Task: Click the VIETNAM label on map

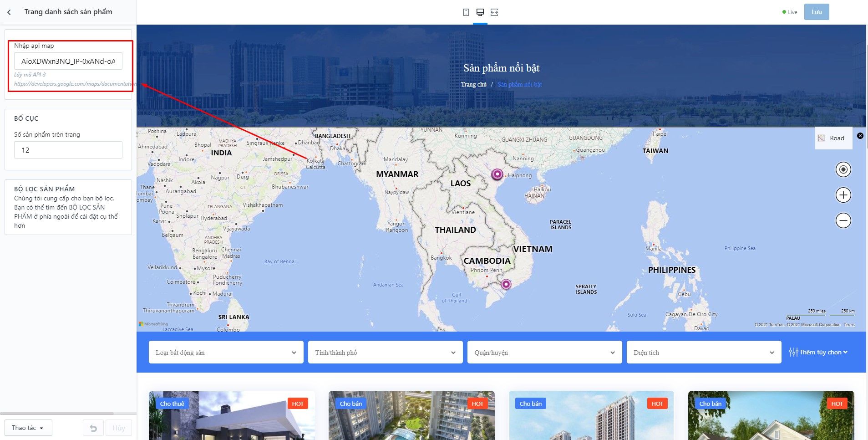Action: tap(533, 249)
